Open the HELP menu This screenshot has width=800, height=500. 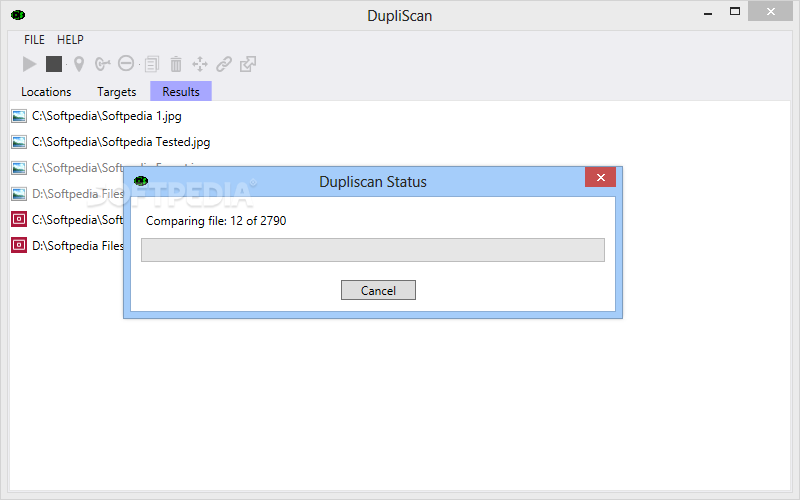[x=70, y=40]
